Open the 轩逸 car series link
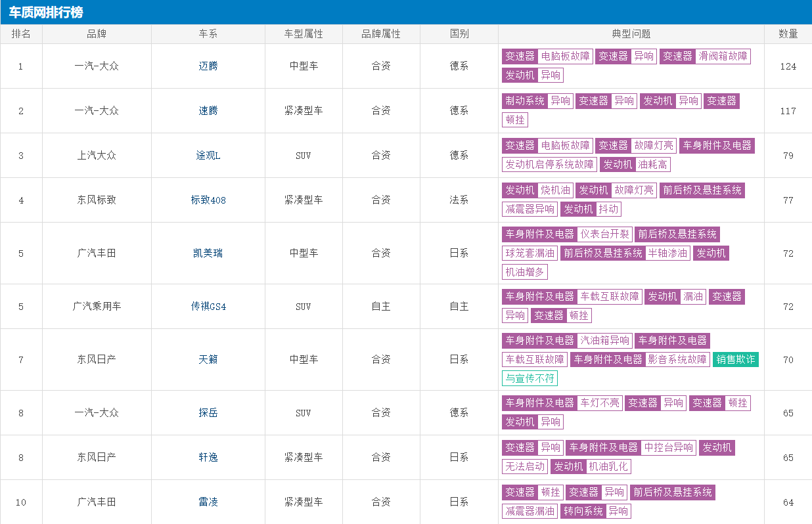Viewport: 812px width, 524px height. 208,458
